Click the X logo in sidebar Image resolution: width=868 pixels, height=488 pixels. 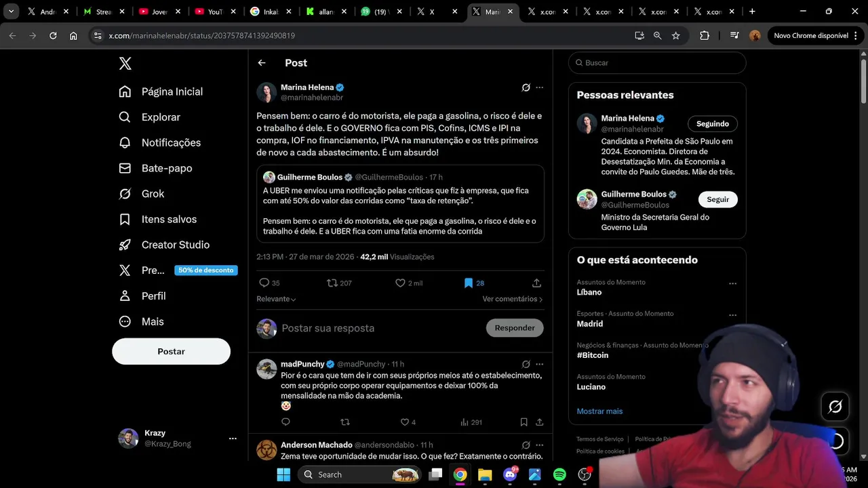point(125,64)
